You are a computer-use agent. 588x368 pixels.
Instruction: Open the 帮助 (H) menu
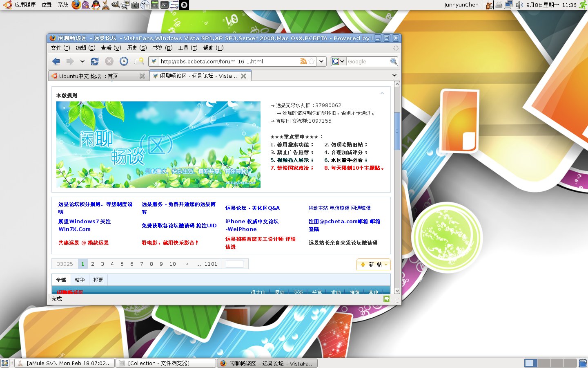click(x=213, y=48)
